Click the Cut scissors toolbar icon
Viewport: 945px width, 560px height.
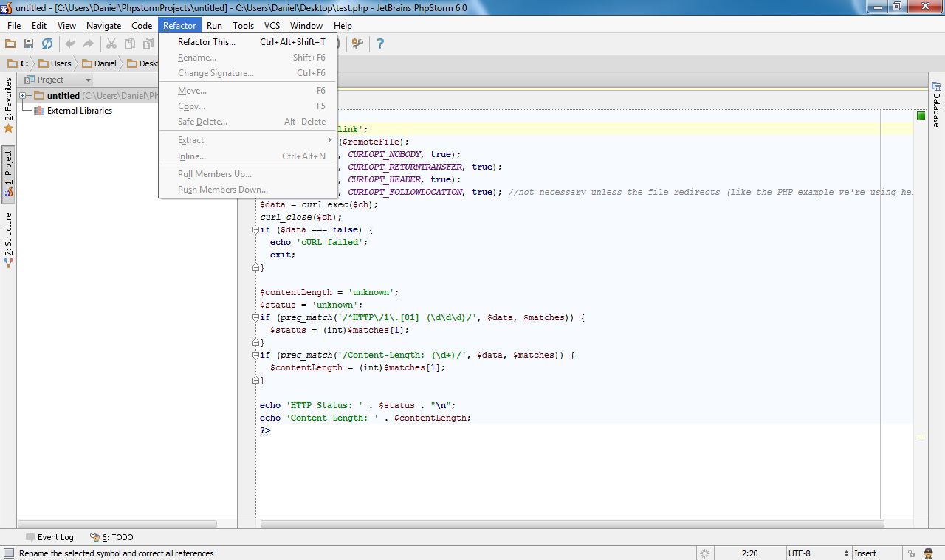coord(111,44)
